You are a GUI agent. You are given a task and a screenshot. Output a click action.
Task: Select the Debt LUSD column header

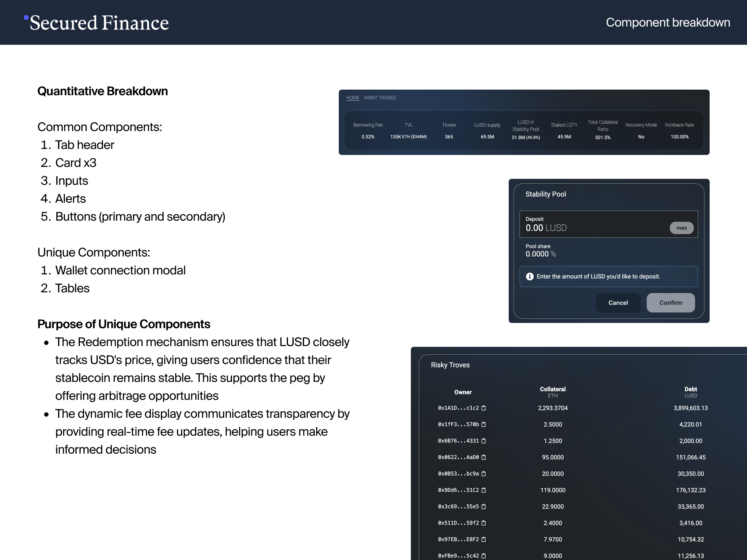(691, 392)
